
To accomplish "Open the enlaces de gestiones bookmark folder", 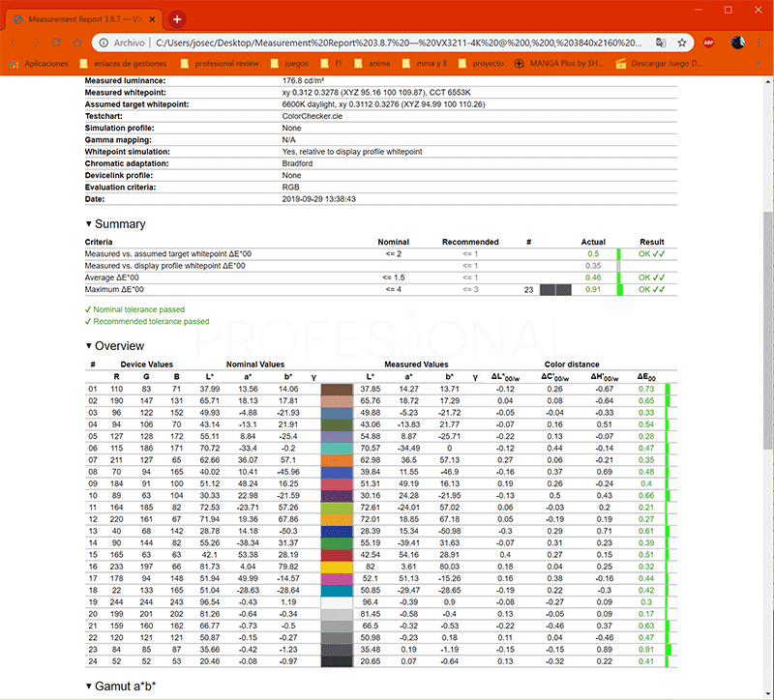I will [124, 64].
